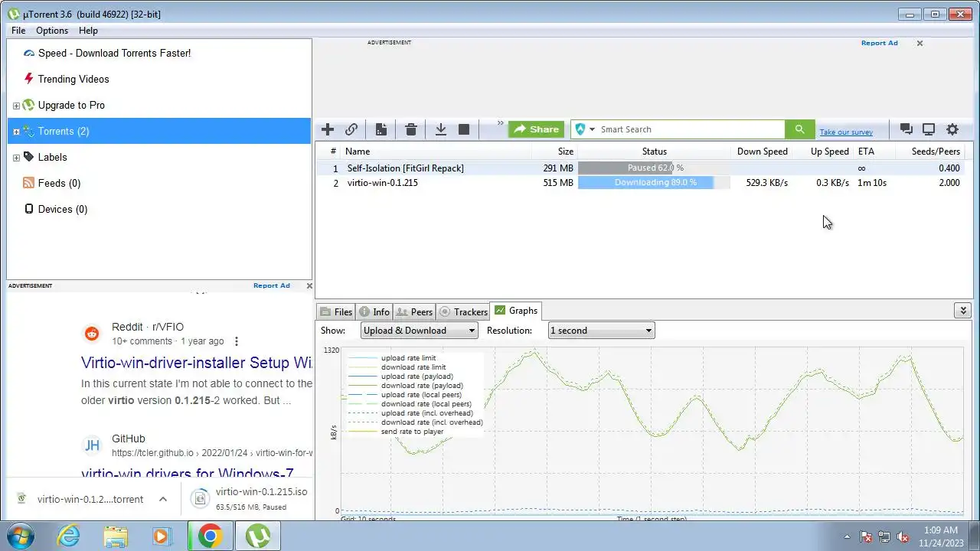Click the Stop Torrent square icon
Image resolution: width=980 pixels, height=551 pixels.
pyautogui.click(x=464, y=129)
